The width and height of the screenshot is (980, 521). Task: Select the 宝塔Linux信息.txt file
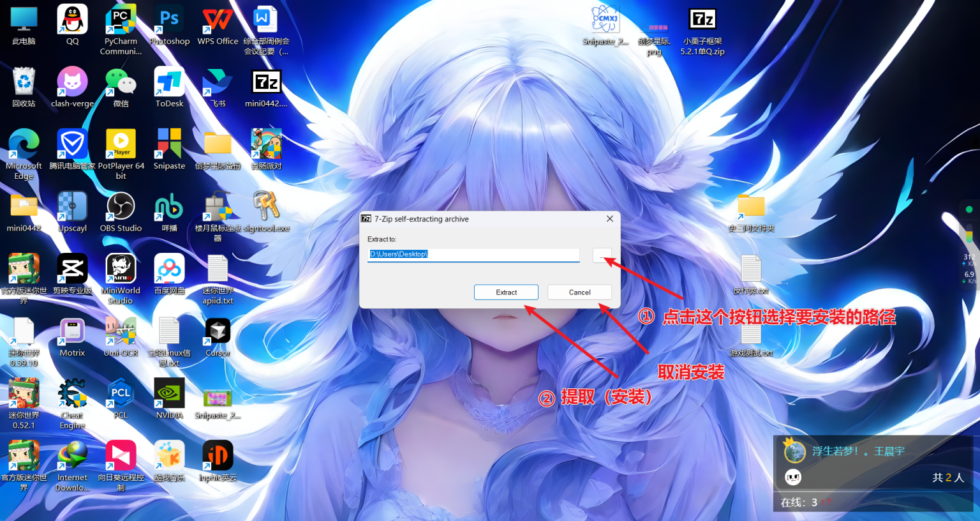tap(169, 342)
